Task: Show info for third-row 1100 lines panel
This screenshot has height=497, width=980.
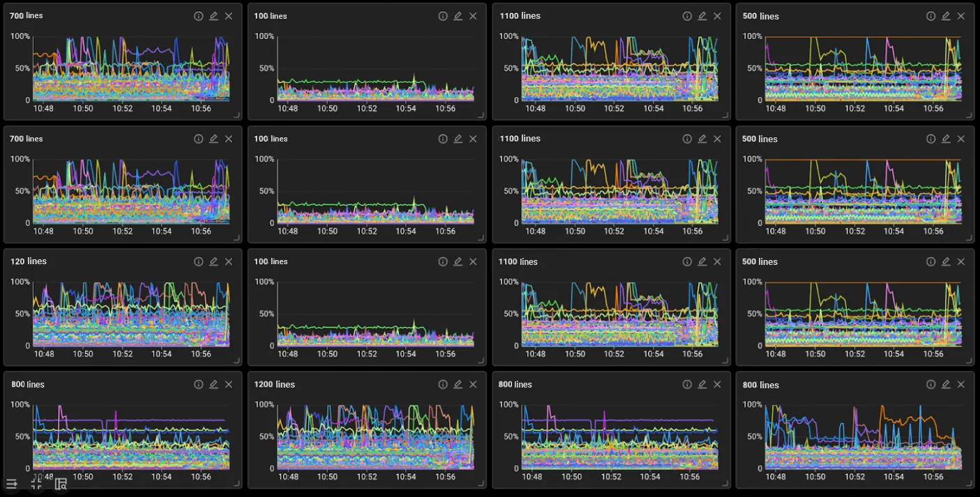Action: pyautogui.click(x=687, y=261)
